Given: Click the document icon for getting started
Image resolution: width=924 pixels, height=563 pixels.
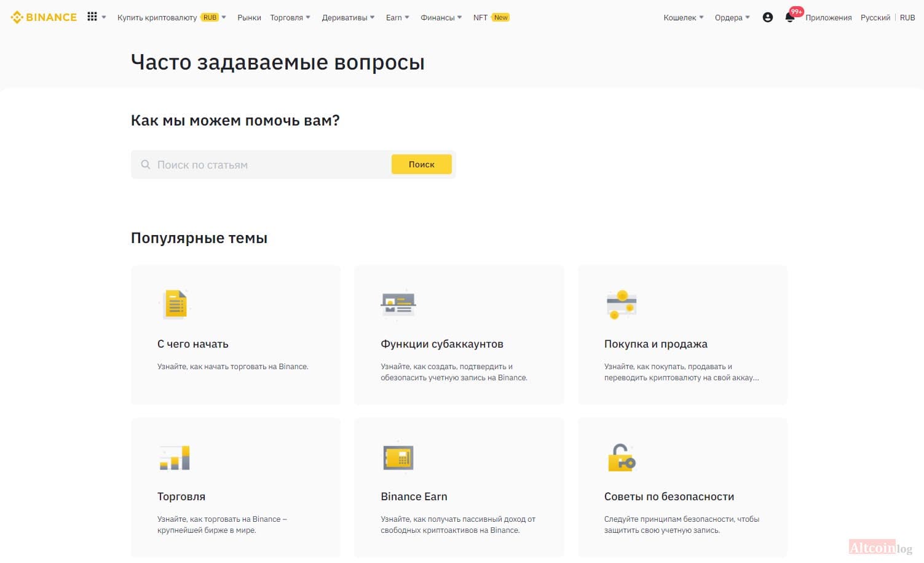Looking at the screenshot, I should pyautogui.click(x=175, y=304).
